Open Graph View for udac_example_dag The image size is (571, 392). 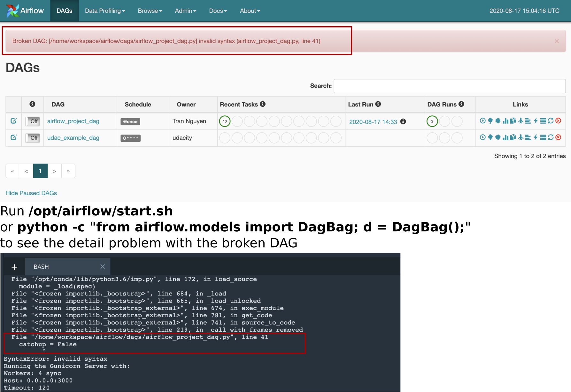tap(498, 137)
